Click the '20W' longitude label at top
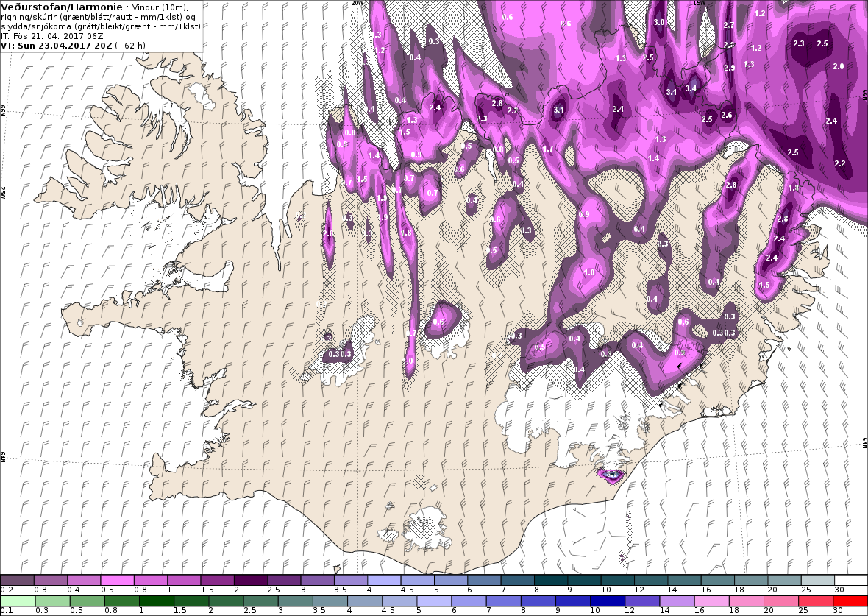Screen dimensions: 868x616 (357, 3)
